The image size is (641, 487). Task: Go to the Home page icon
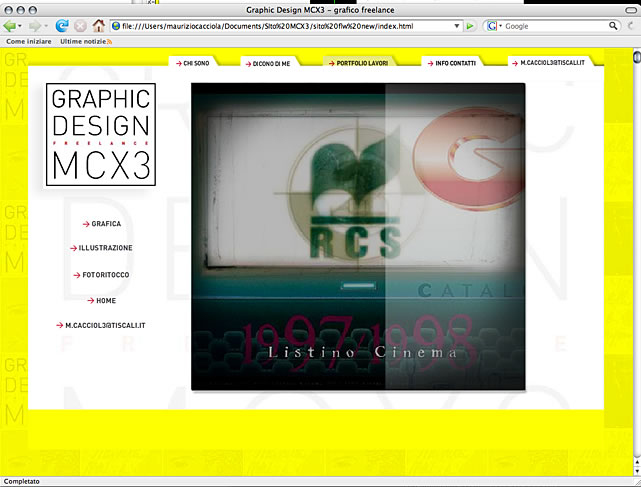click(99, 26)
